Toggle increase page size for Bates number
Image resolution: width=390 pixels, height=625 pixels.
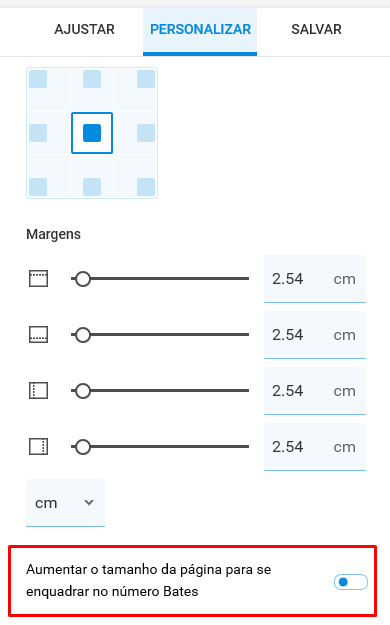[x=351, y=582]
